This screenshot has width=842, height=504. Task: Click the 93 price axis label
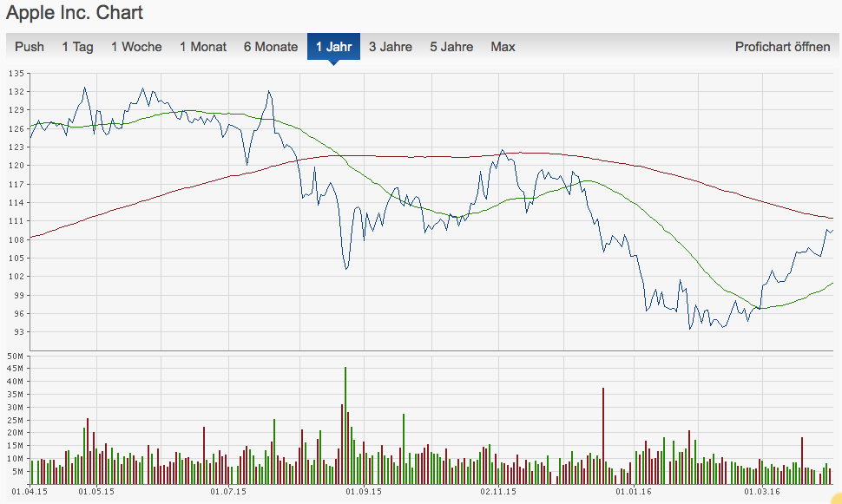pos(19,331)
